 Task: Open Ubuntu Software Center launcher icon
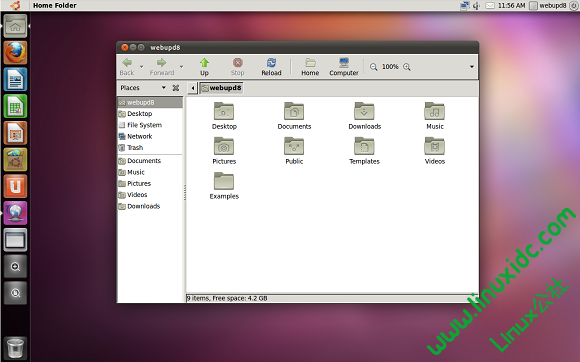[x=15, y=160]
